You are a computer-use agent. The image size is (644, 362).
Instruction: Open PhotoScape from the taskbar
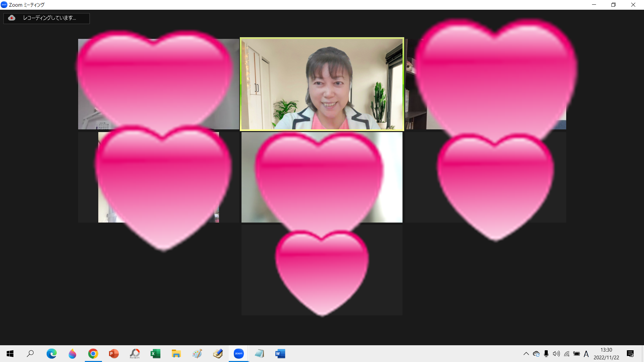pos(135,354)
